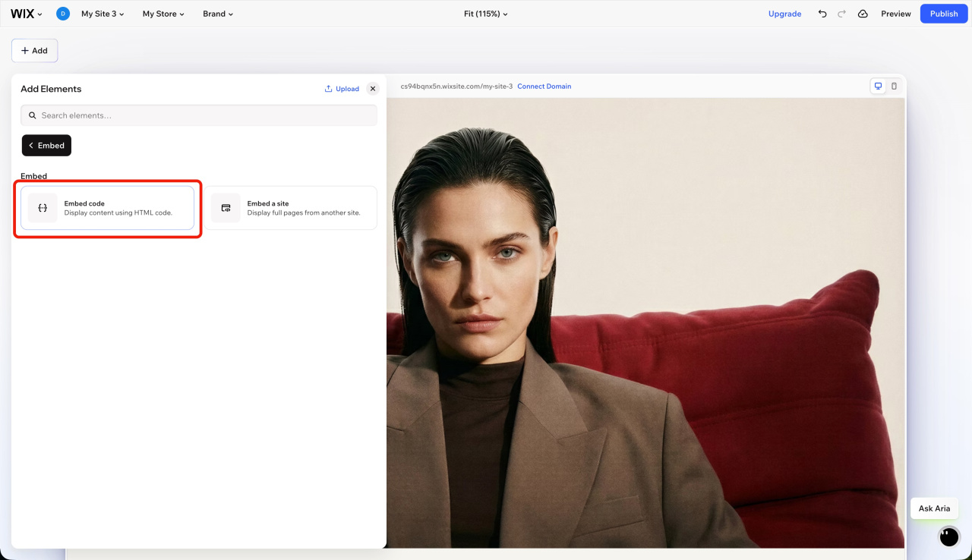Switch to desktop view icon

[x=878, y=87]
